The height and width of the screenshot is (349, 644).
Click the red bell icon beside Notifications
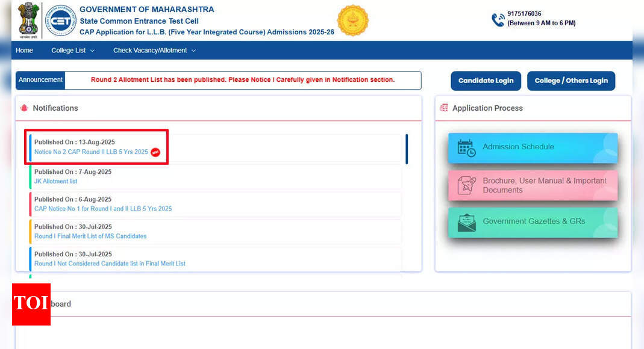pos(24,108)
